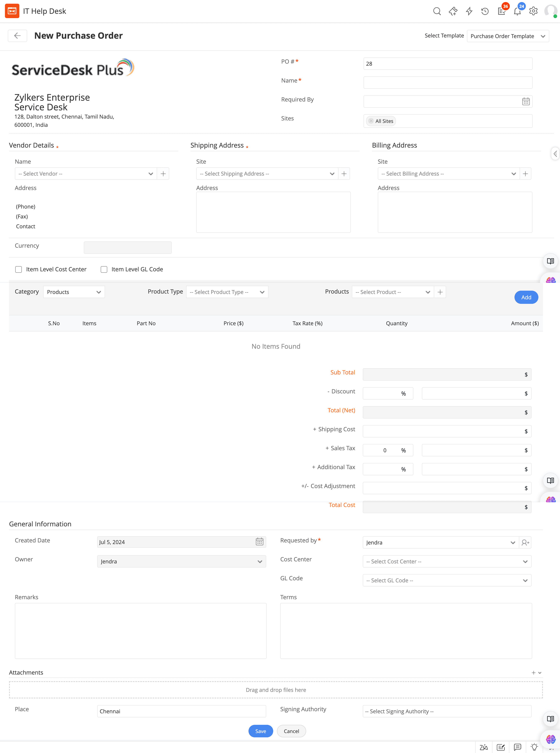Click the Save button
The image size is (560, 753).
[x=260, y=731]
